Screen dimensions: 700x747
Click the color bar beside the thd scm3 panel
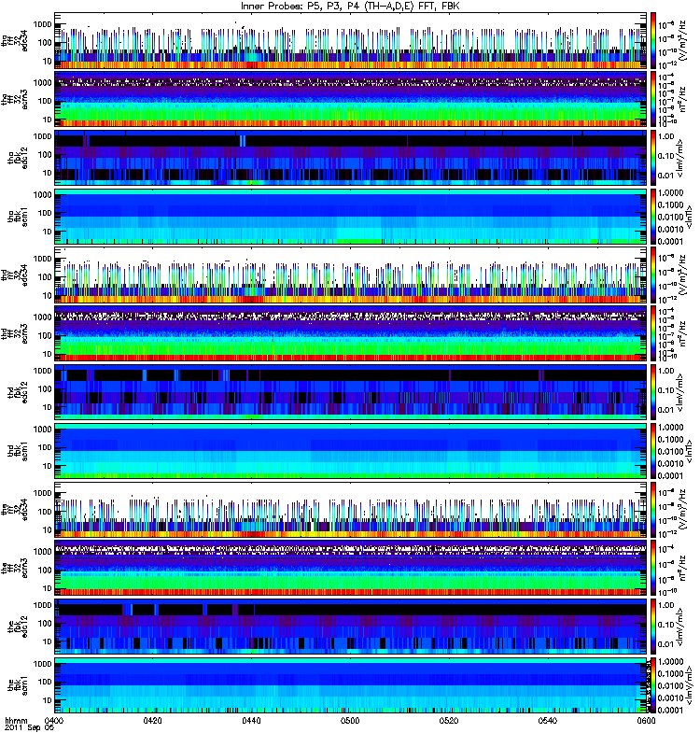tap(654, 334)
